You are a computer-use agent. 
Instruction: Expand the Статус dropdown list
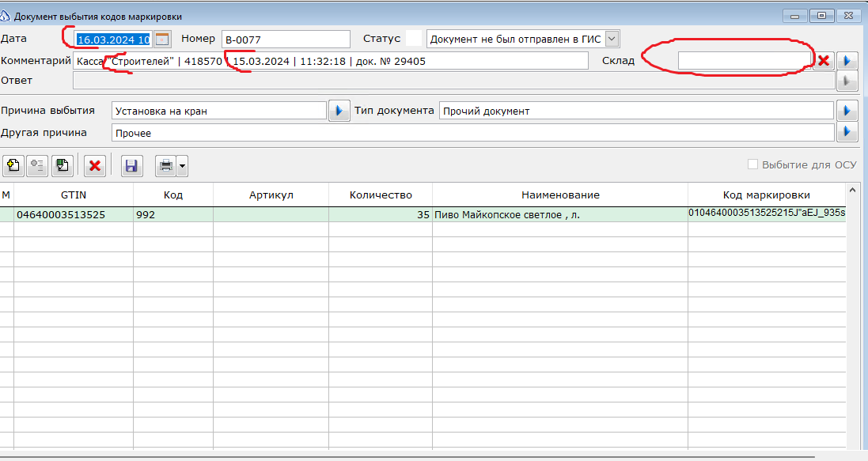pos(612,39)
